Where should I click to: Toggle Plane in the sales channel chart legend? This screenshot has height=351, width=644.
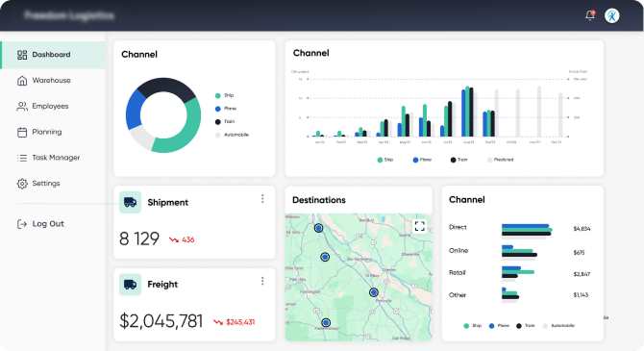[499, 326]
